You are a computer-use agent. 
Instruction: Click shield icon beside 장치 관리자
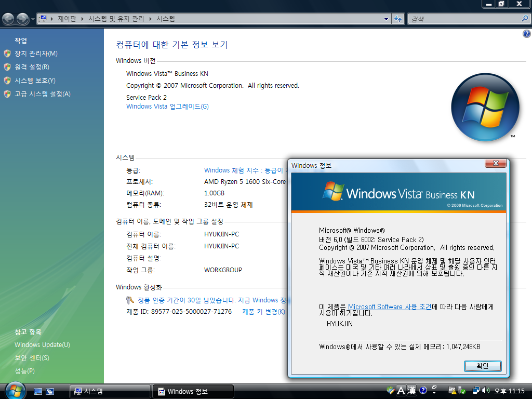[x=7, y=54]
